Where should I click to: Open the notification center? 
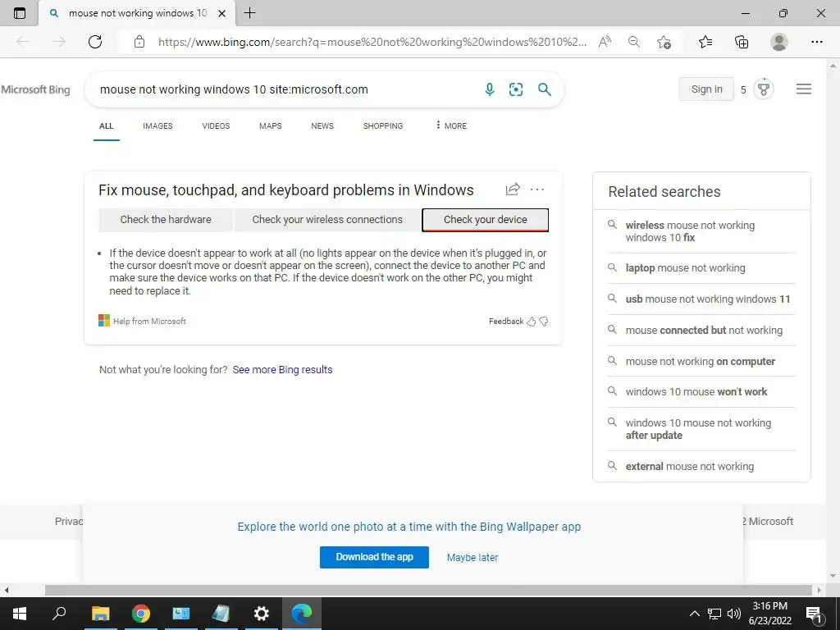(x=814, y=614)
